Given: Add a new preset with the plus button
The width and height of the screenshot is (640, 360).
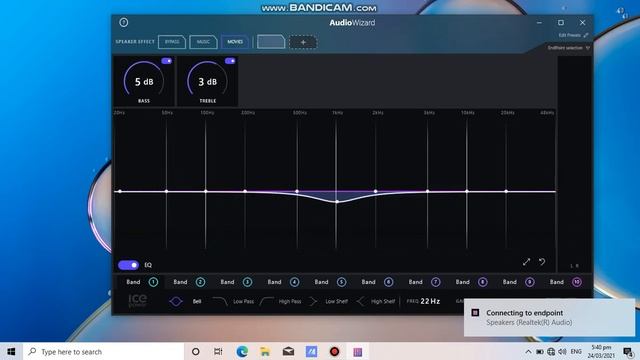Looking at the screenshot, I should [303, 42].
